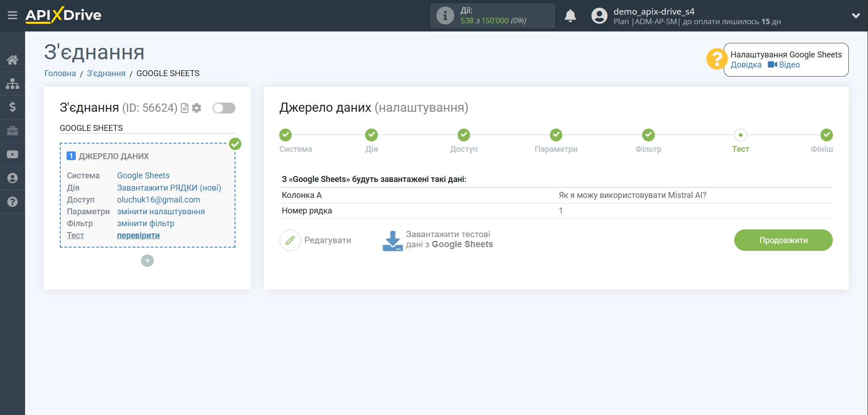Viewport: 868px width, 415px height.
Task: Click the question mark help icon in sidebar
Action: tap(12, 201)
